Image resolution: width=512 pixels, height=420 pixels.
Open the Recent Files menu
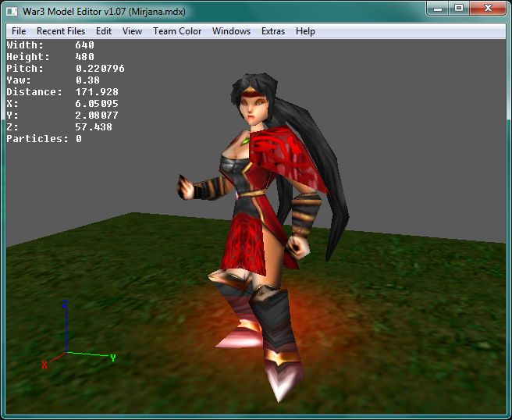[61, 31]
